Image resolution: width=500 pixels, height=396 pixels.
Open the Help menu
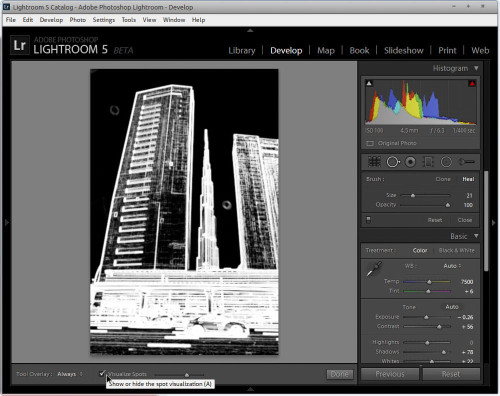pyautogui.click(x=198, y=20)
